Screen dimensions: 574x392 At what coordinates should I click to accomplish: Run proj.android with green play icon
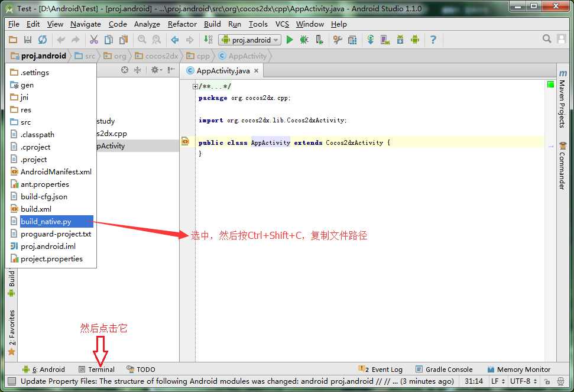coord(290,40)
